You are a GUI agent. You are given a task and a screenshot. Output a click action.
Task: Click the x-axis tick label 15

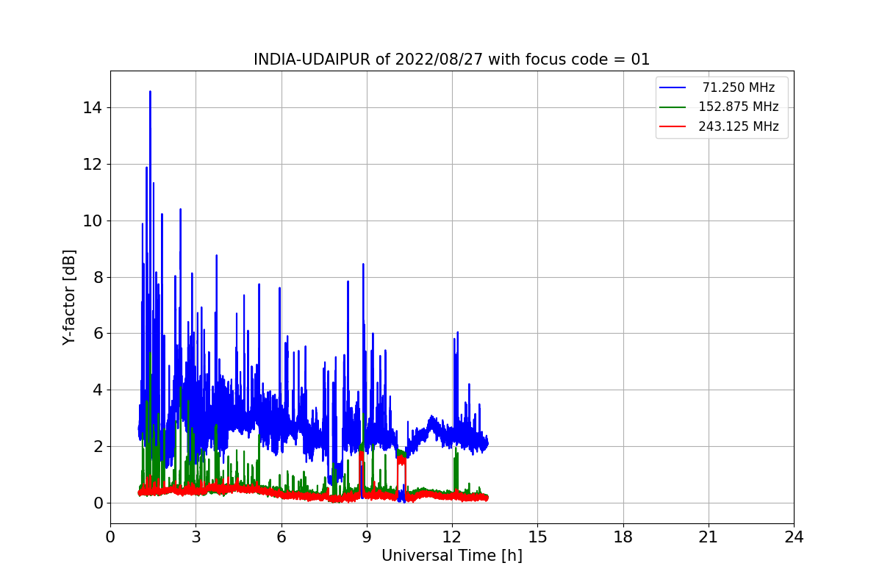pos(537,537)
